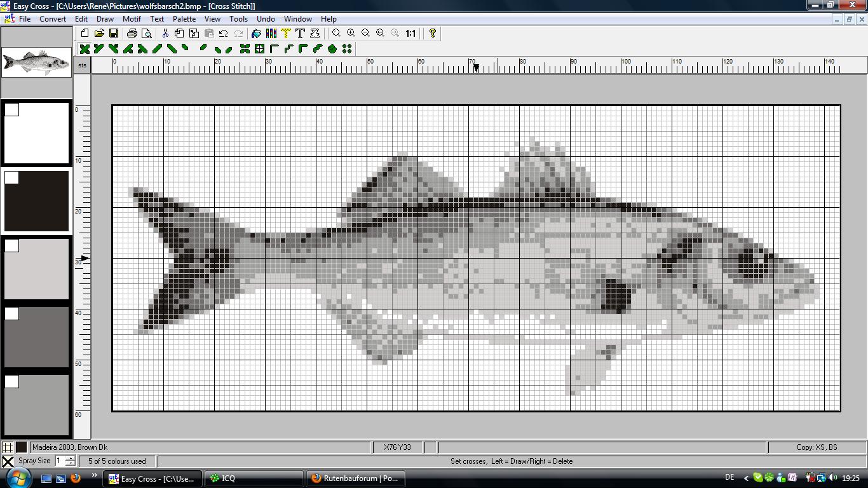Open the Convert menu
Screen dimensions: 868x488
[x=53, y=19]
